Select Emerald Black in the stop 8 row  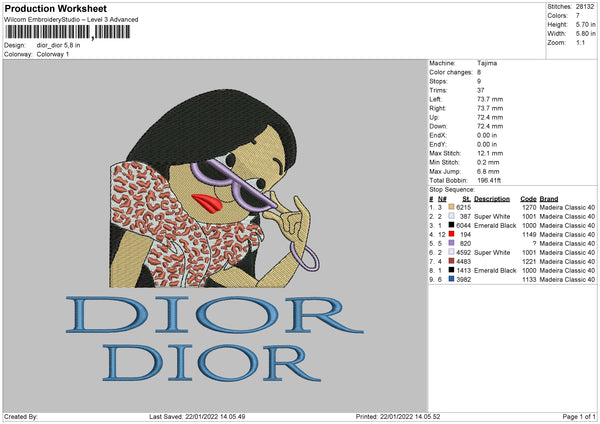[x=495, y=271]
